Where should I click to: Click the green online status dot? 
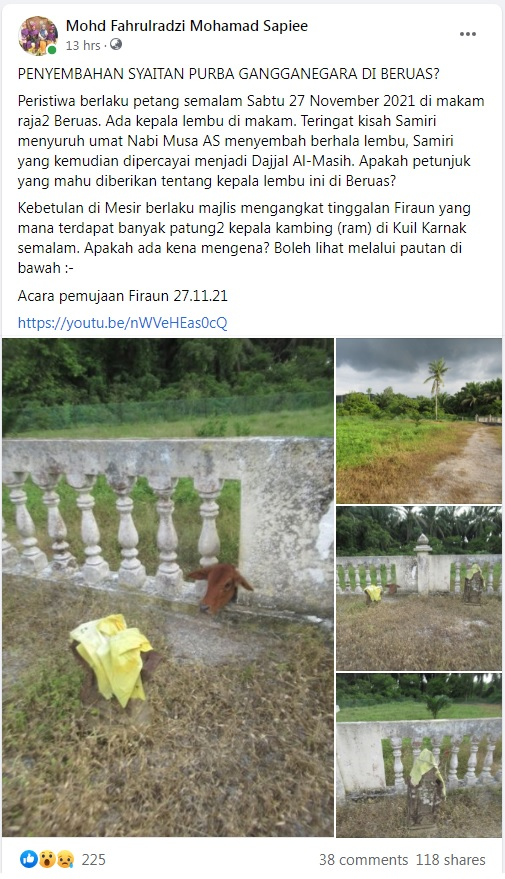point(52,50)
